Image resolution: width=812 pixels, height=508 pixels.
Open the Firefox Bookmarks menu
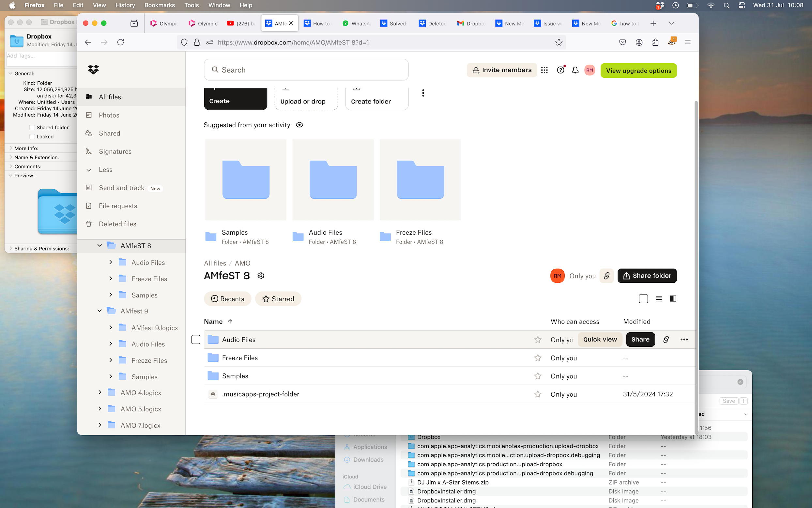coord(160,5)
